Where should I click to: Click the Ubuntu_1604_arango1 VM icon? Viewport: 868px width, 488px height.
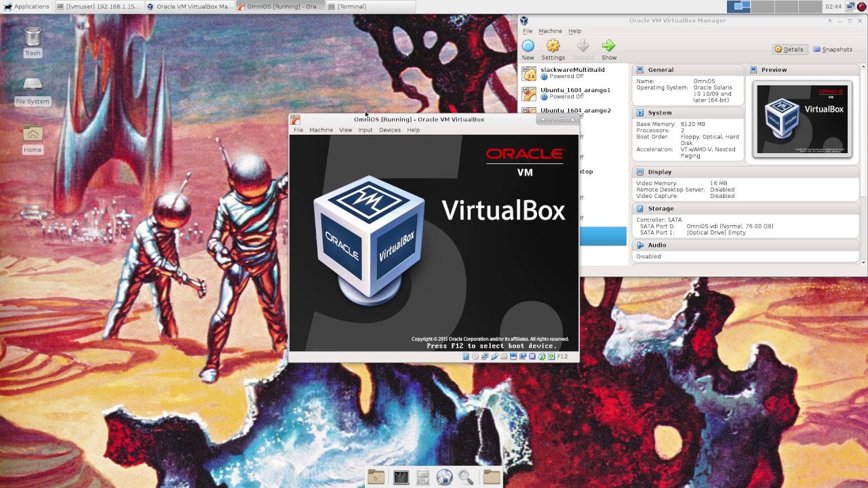click(529, 94)
